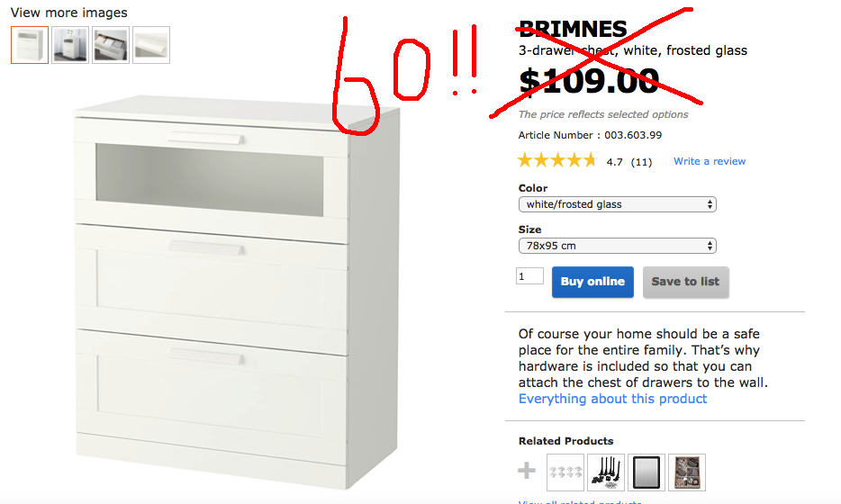View the second room-setting thumbnail image

(69, 45)
